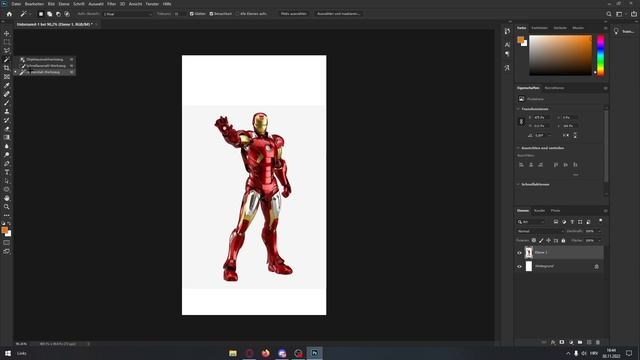This screenshot has height=360, width=640.
Task: Toggle the link width and height icon
Action: [x=521, y=122]
